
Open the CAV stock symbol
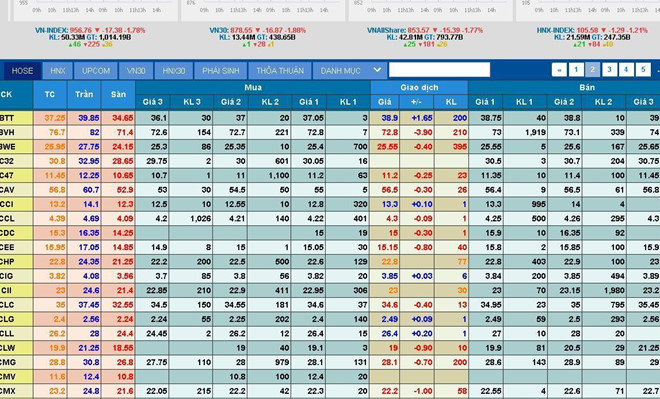[7, 190]
